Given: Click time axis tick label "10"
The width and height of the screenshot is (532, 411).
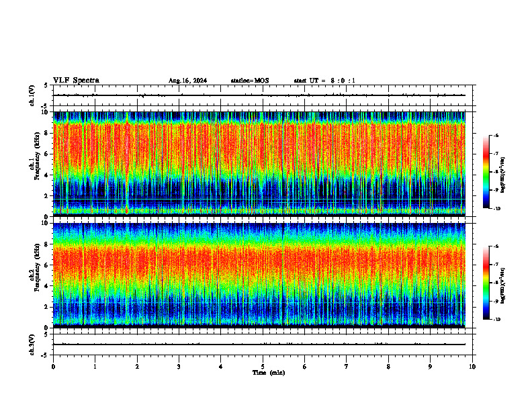Looking at the screenshot, I should (x=472, y=367).
